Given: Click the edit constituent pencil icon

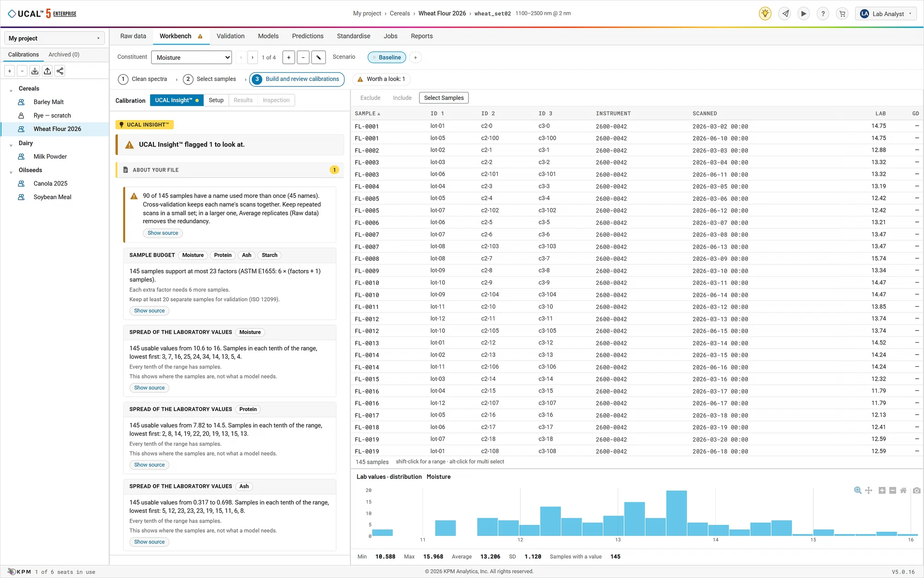Looking at the screenshot, I should tap(318, 57).
